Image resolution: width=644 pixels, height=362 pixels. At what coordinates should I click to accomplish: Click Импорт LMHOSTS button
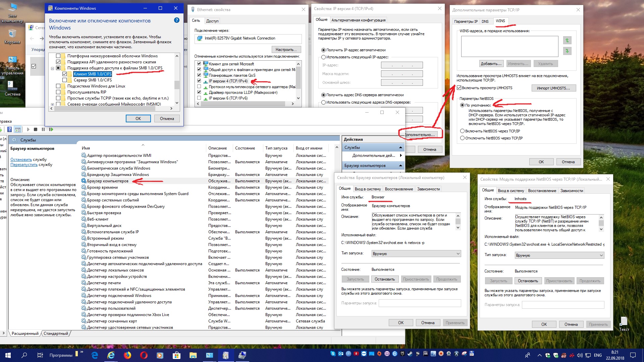click(553, 88)
